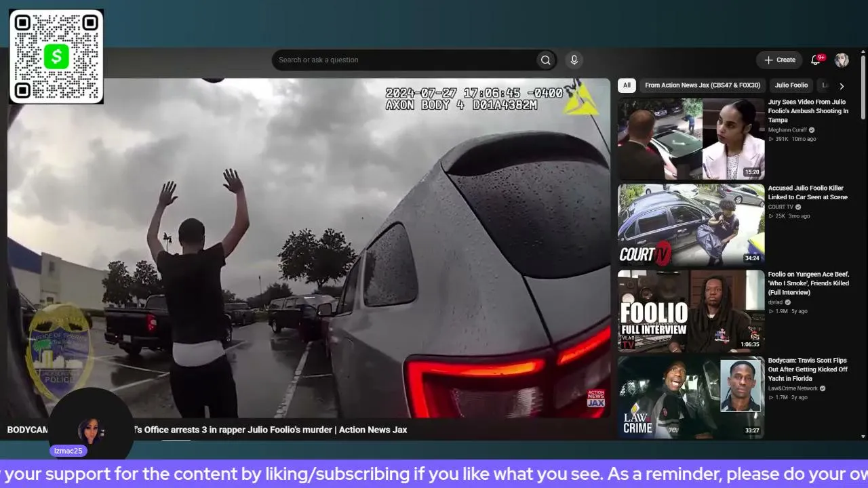868x488 pixels.
Task: Click the '33:27' duration badge
Action: click(x=752, y=430)
